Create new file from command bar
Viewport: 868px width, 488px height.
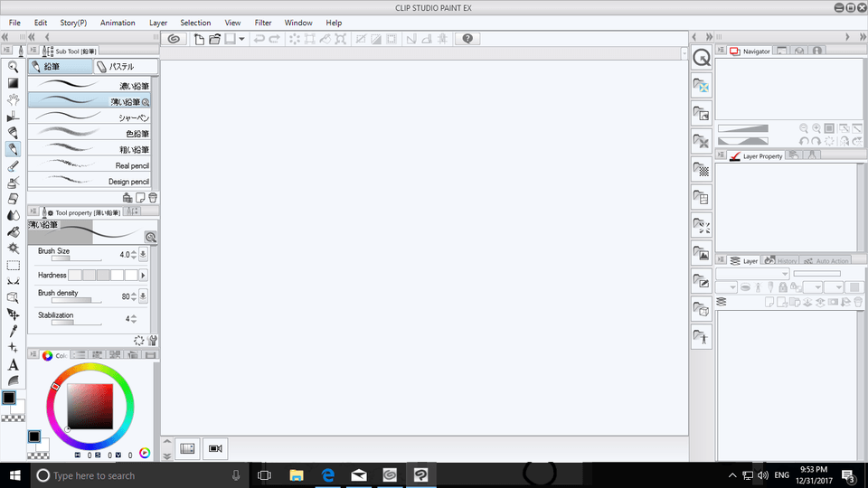click(199, 39)
